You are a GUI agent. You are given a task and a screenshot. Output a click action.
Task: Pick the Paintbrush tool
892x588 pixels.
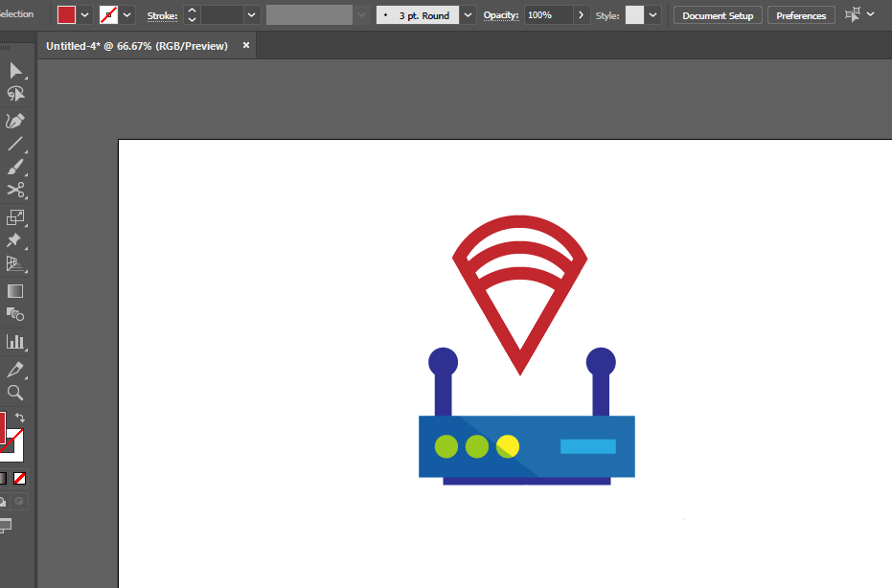coord(15,168)
